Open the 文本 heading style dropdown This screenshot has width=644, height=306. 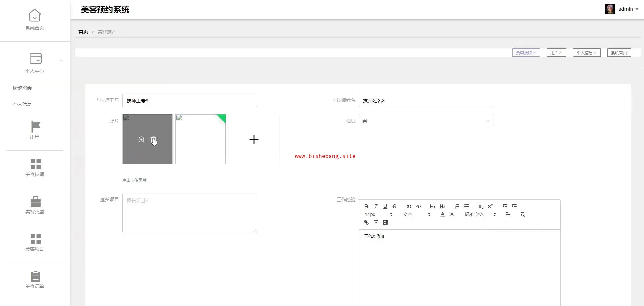tap(417, 214)
